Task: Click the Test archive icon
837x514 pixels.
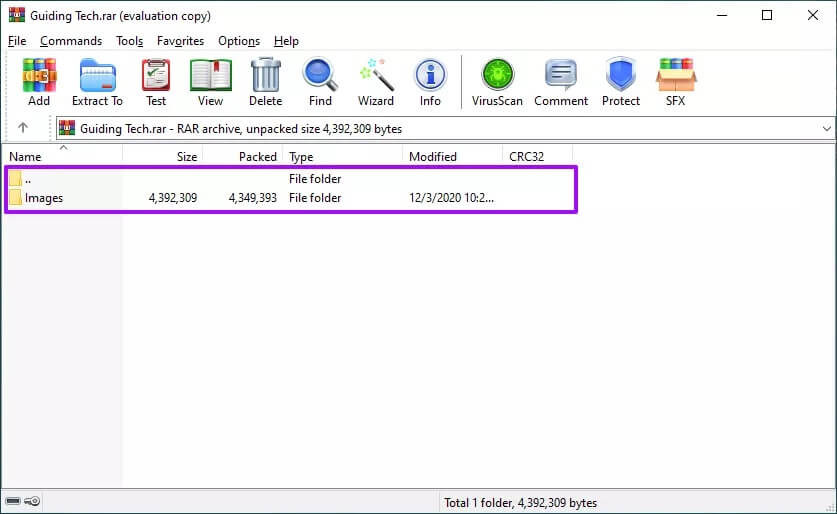Action: click(x=156, y=75)
